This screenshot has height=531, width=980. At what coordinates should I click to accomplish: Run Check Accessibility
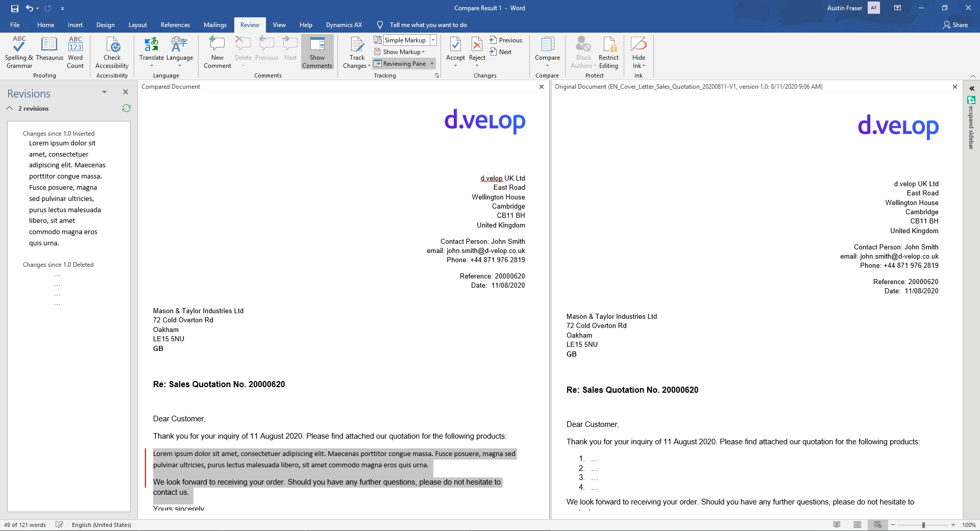(112, 53)
